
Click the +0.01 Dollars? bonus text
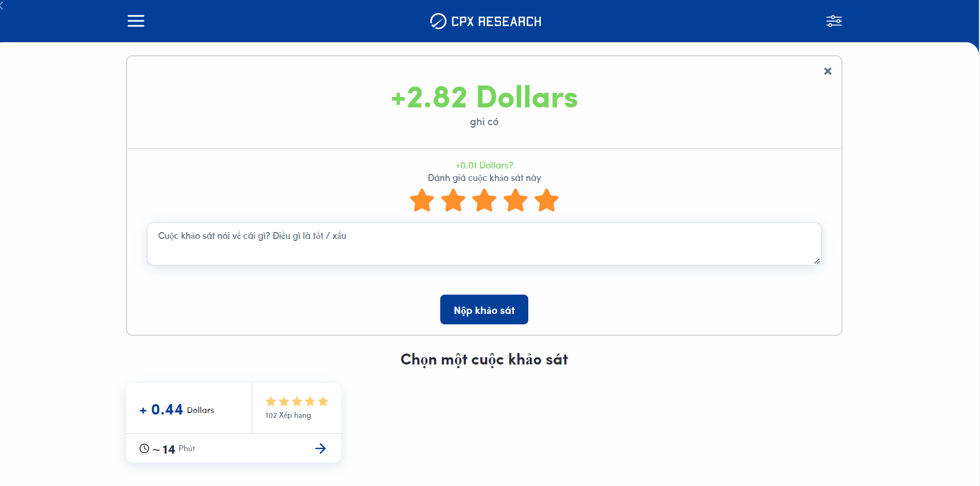coord(484,165)
